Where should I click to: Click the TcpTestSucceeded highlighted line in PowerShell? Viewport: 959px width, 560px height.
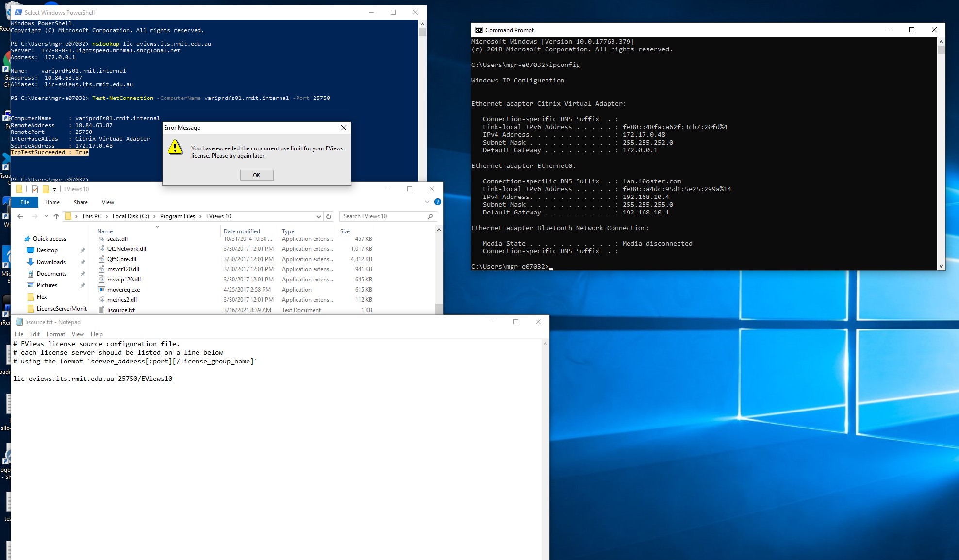point(50,153)
